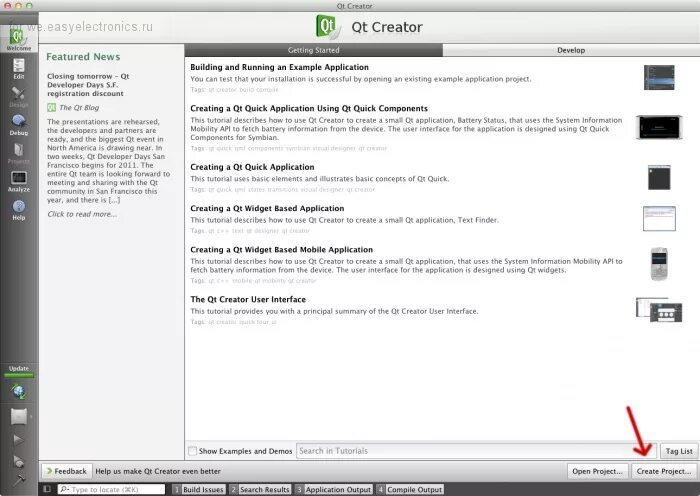
Task: Open the Qt Quick Components tutorial title
Action: 309,108
